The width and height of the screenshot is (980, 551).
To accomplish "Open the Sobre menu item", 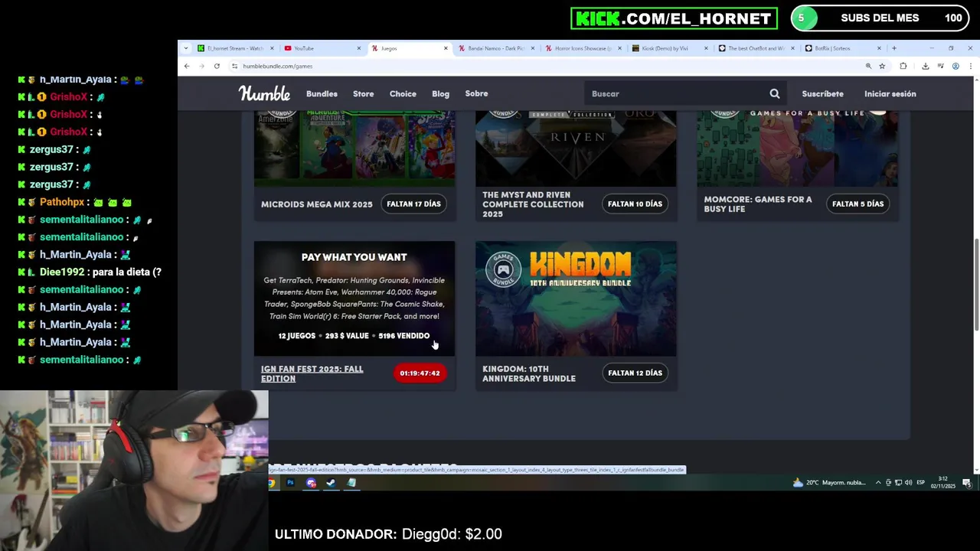I will pyautogui.click(x=476, y=93).
